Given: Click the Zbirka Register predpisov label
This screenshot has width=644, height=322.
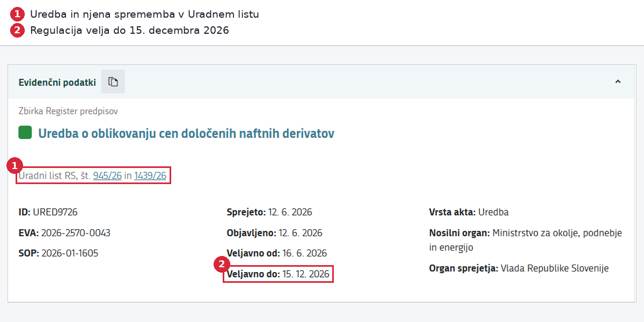Looking at the screenshot, I should click(x=68, y=111).
